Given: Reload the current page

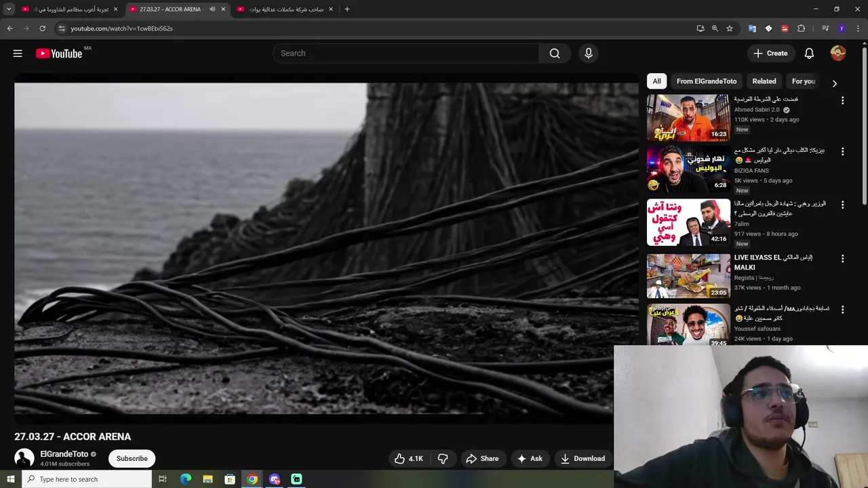Looking at the screenshot, I should (42, 28).
